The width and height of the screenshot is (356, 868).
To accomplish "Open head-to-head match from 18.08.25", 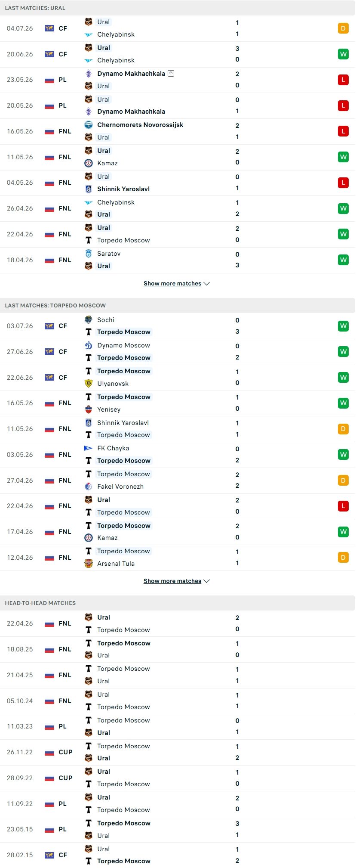I will tap(178, 649).
